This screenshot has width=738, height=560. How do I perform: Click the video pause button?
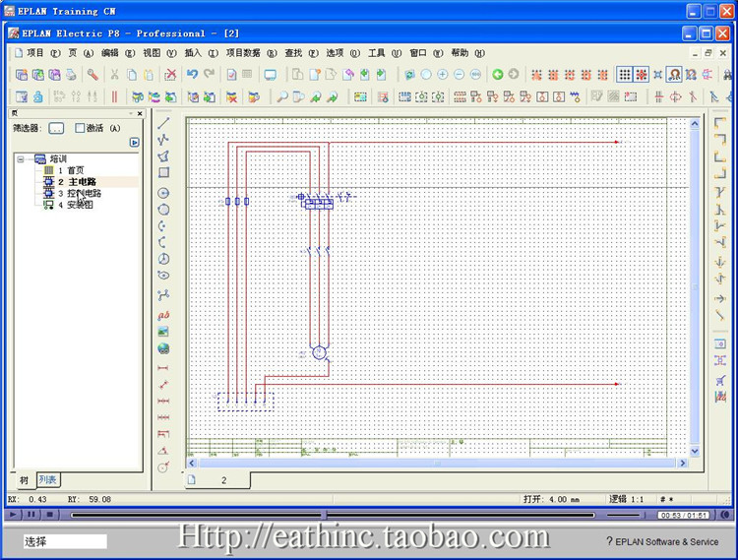click(31, 515)
